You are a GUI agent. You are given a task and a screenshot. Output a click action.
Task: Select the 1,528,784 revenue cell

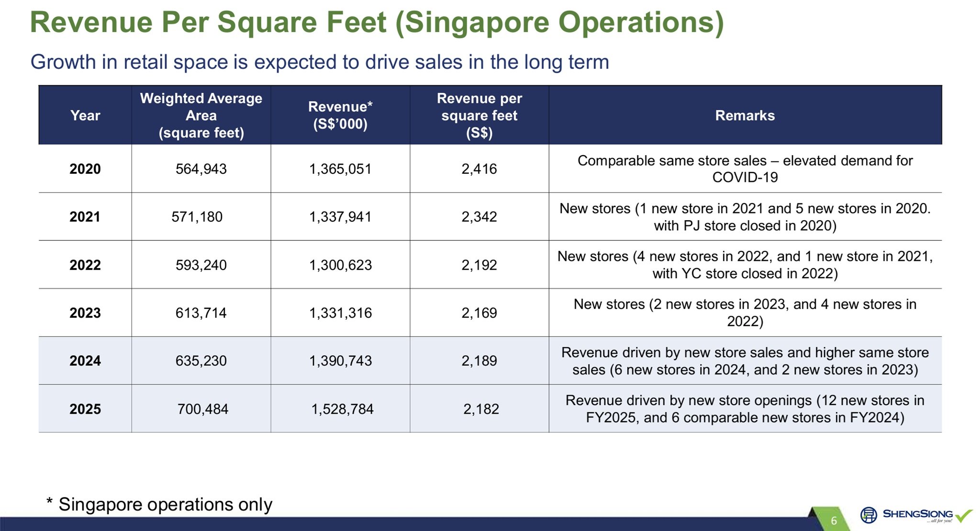(x=342, y=409)
